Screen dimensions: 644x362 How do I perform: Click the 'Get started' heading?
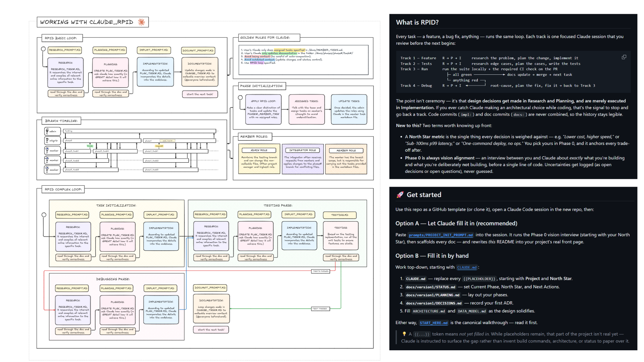point(424,195)
